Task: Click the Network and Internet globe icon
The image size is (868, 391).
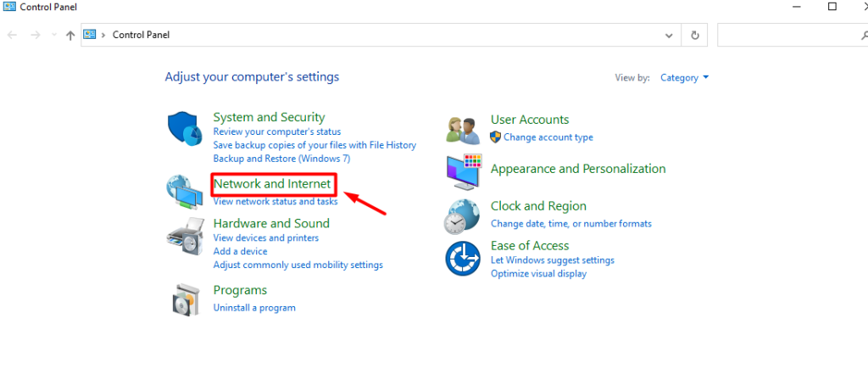Action: tap(185, 193)
